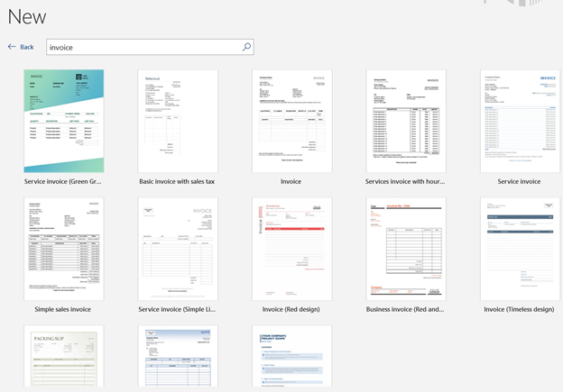Click 'Basic invoice with sales tax' label

177,181
